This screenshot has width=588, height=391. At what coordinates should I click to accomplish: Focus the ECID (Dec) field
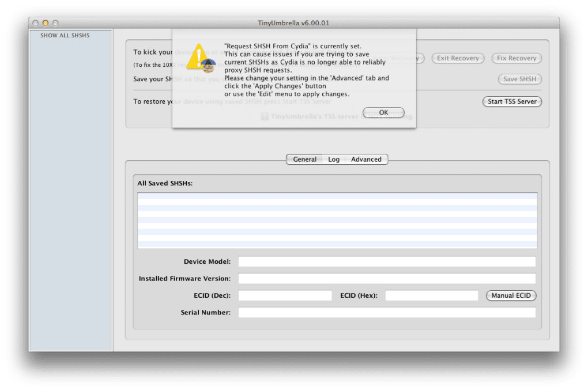point(285,295)
